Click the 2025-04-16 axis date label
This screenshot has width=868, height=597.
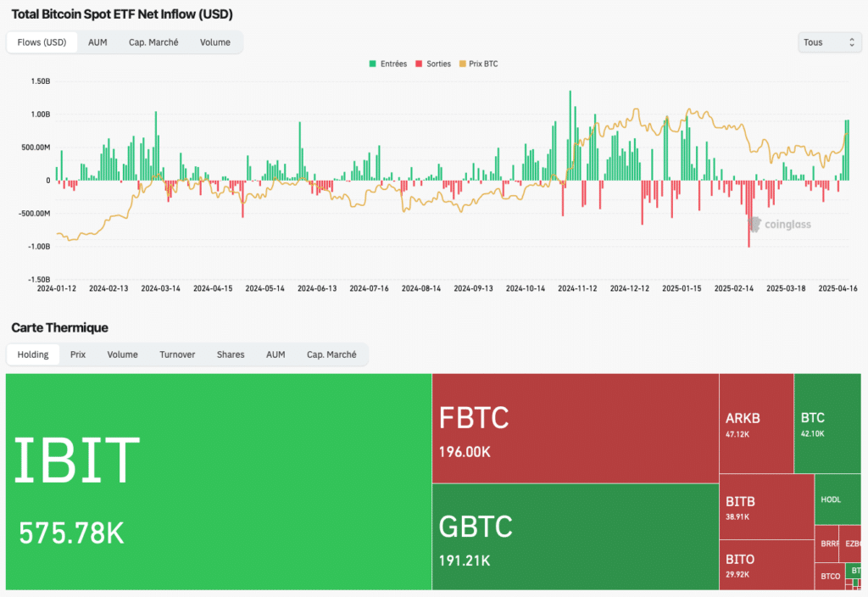[837, 288]
